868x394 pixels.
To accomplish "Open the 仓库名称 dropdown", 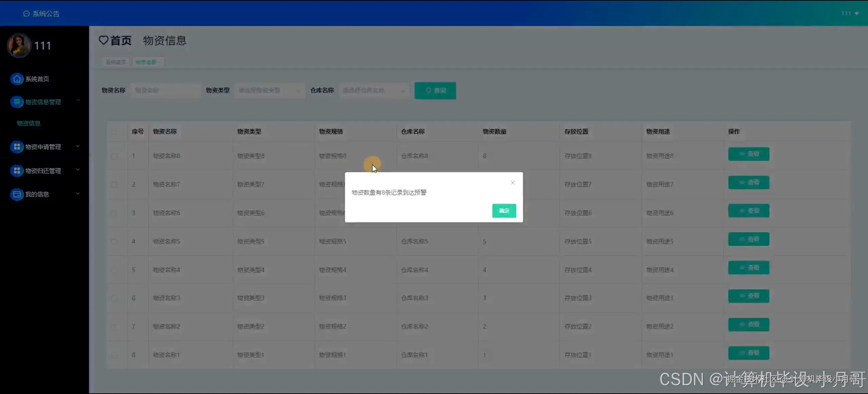I will pyautogui.click(x=373, y=90).
